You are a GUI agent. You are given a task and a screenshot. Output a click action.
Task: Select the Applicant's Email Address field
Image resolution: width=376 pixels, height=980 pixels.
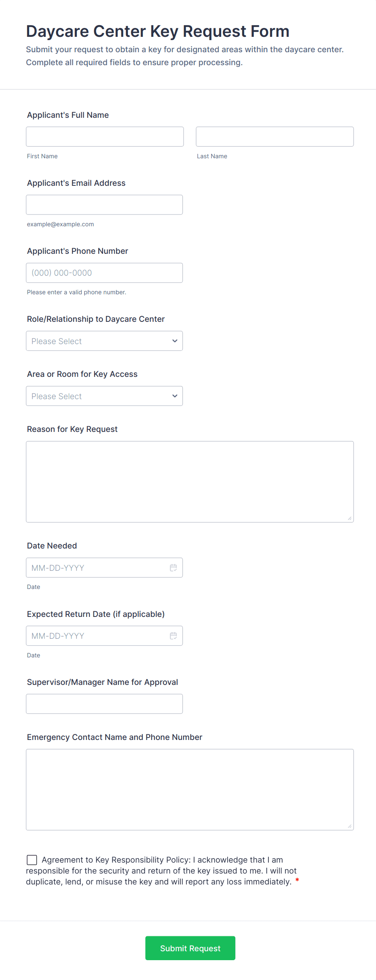(x=104, y=205)
